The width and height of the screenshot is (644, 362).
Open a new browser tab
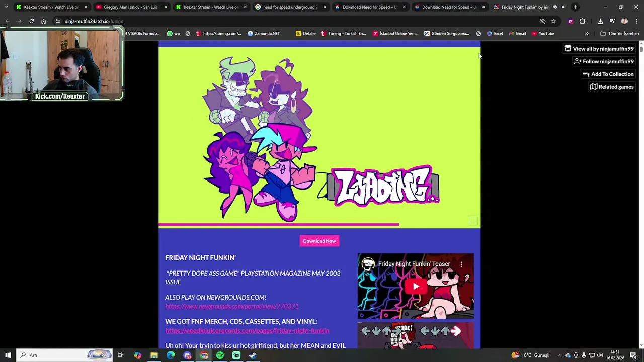[x=575, y=7]
